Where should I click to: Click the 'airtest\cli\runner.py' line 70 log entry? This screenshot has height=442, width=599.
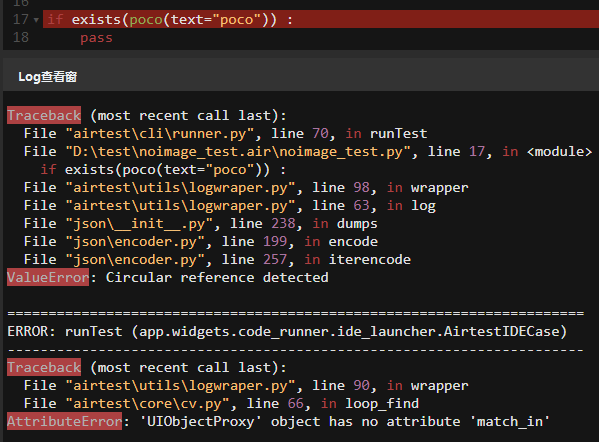point(225,133)
